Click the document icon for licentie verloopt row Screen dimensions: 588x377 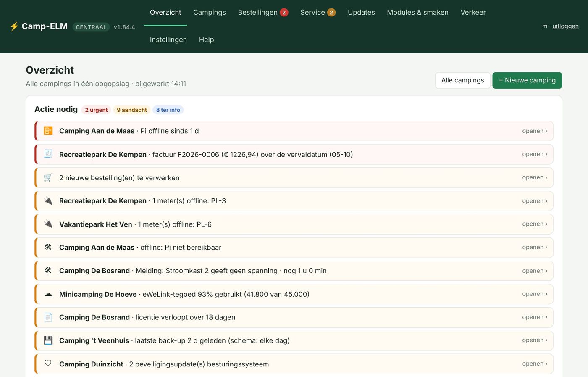coord(48,317)
